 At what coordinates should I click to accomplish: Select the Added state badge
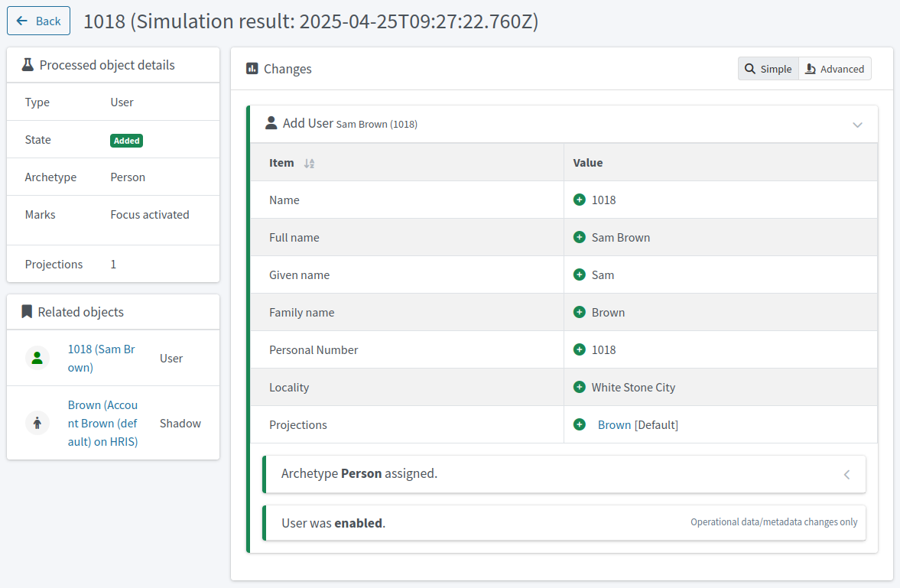coord(126,141)
